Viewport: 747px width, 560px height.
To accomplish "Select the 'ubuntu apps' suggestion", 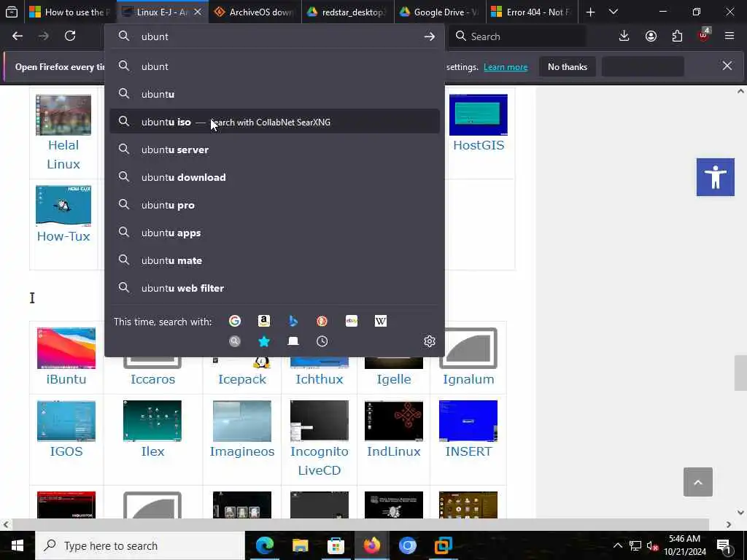I will [274, 233].
